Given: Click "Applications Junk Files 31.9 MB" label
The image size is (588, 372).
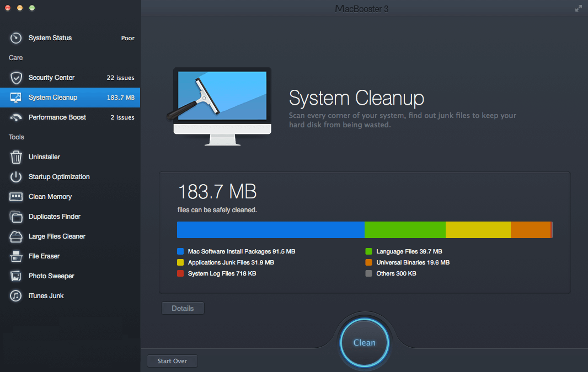Looking at the screenshot, I should click(231, 262).
